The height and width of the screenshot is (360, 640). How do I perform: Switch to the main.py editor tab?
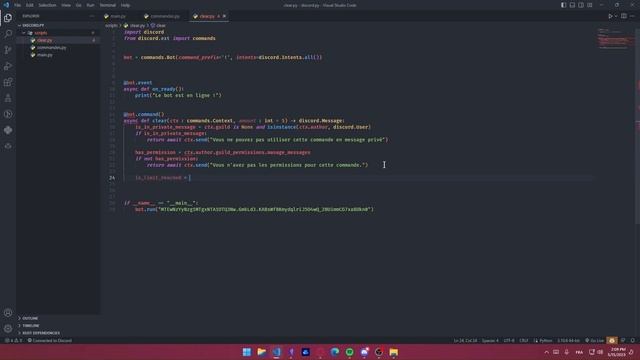118,16
